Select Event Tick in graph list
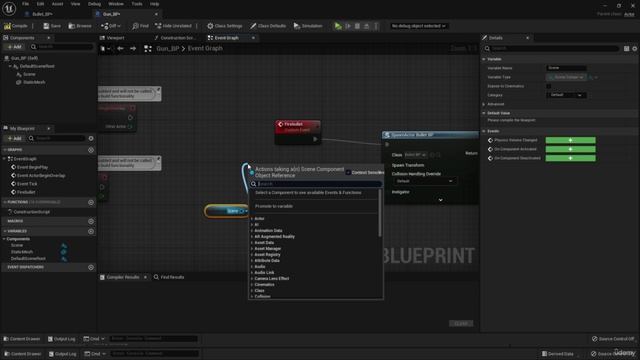The height and width of the screenshot is (360, 640). coord(27,184)
